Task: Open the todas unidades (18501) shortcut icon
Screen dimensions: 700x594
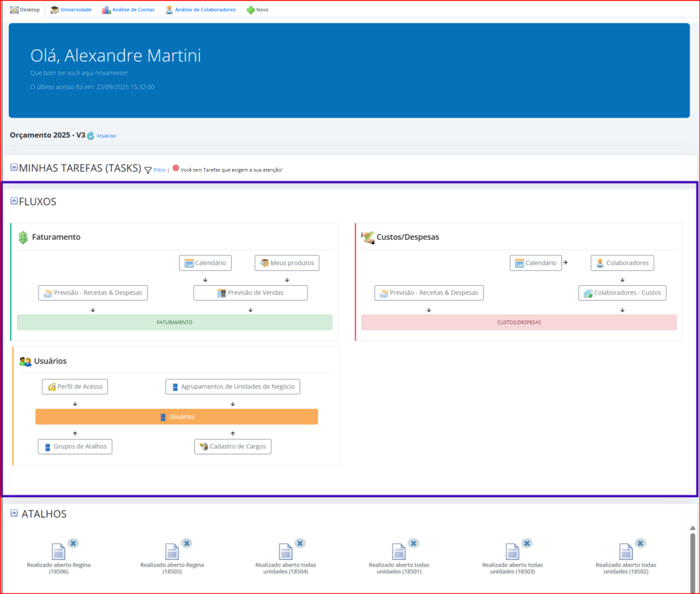Action: (x=399, y=551)
